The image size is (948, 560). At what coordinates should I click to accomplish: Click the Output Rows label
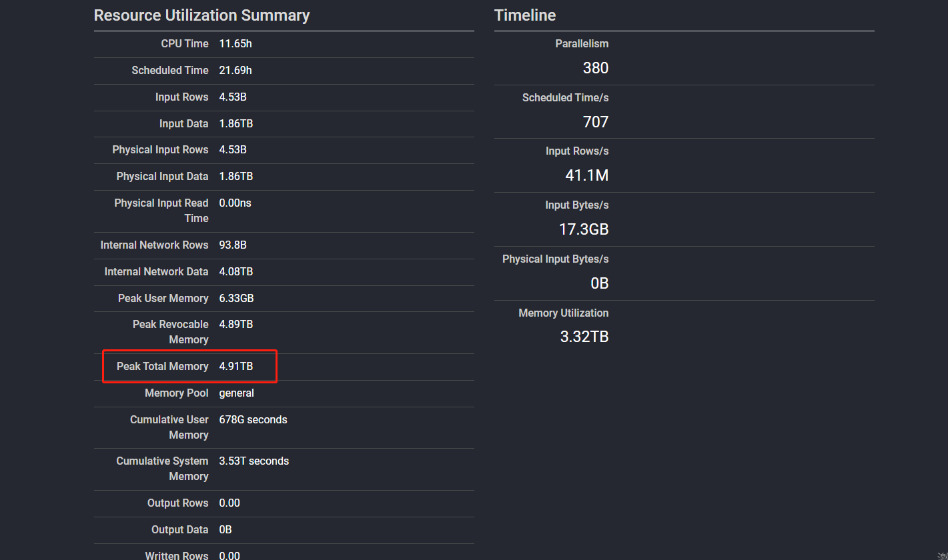(x=178, y=503)
